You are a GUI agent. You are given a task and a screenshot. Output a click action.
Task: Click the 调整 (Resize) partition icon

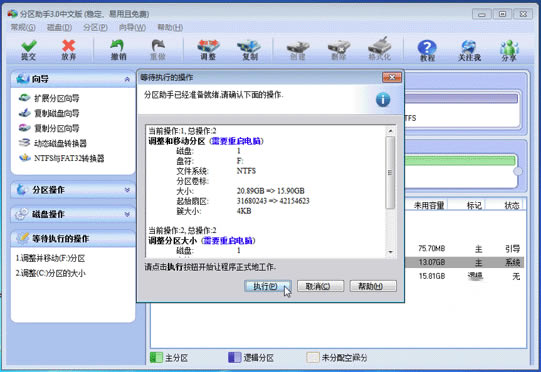point(208,50)
